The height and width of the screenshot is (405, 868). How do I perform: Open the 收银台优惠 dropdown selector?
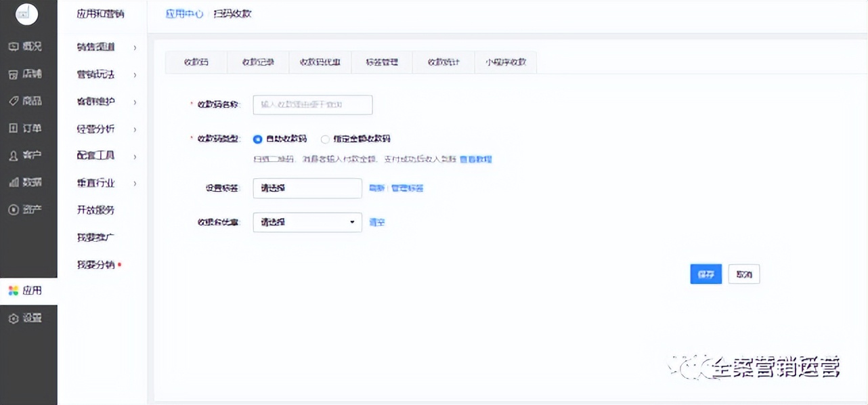307,221
